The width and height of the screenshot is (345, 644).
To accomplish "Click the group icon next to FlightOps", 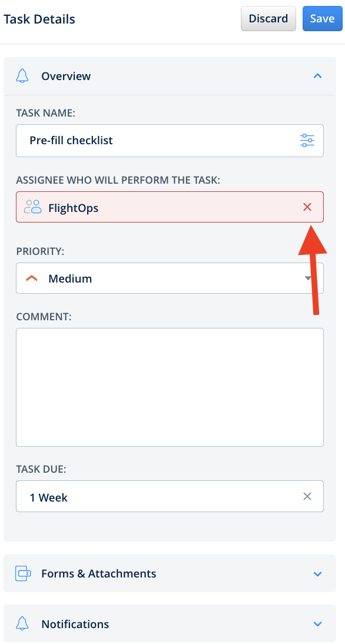I will click(32, 207).
